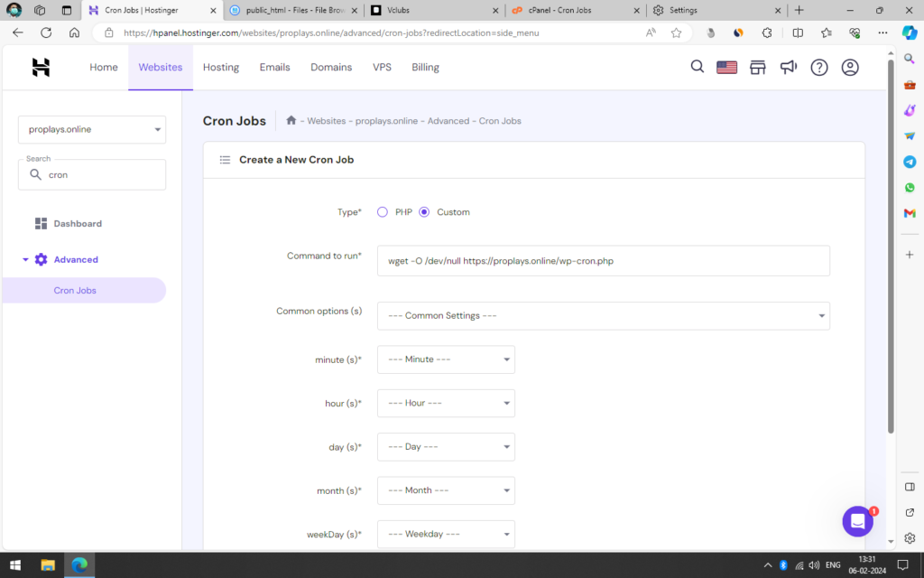Click the Hostinger logo icon
This screenshot has height=578, width=924.
click(41, 68)
